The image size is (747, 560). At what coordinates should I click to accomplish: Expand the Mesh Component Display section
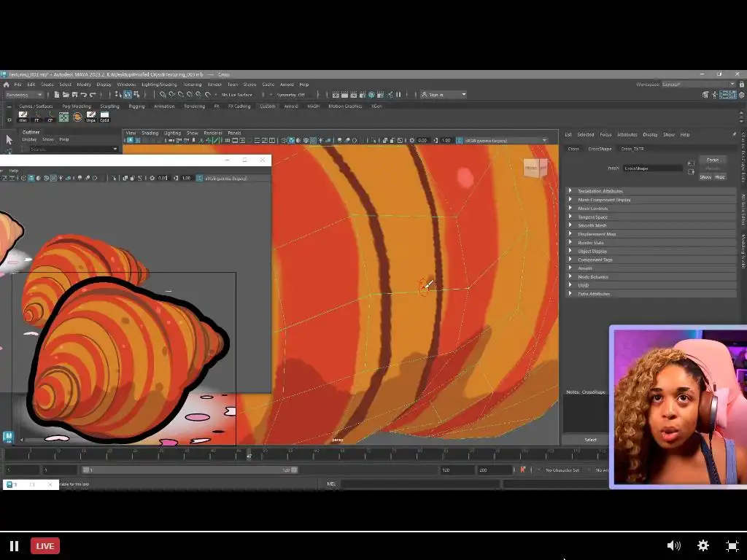651,200
